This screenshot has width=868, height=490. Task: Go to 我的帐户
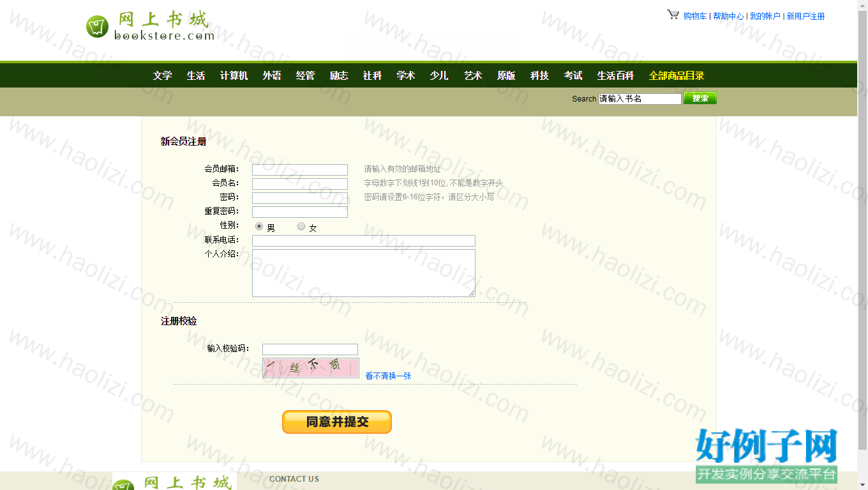point(765,17)
